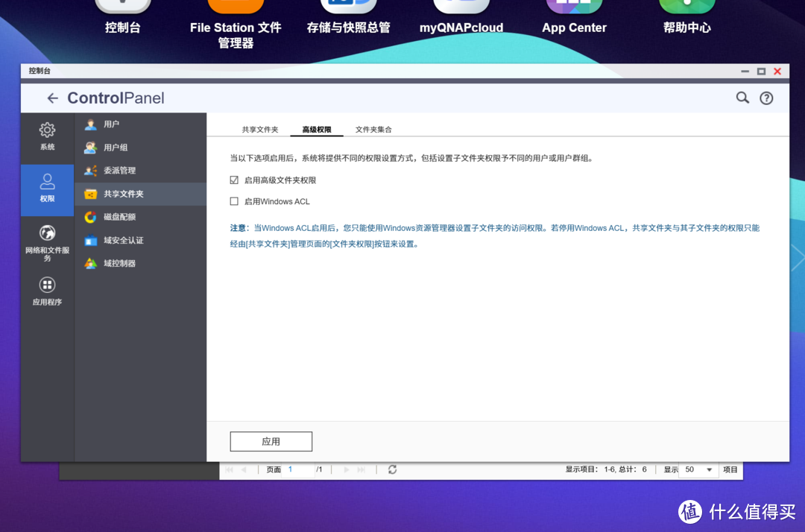This screenshot has height=532, width=805.
Task: Select the 权限 category icon
Action: click(x=47, y=182)
